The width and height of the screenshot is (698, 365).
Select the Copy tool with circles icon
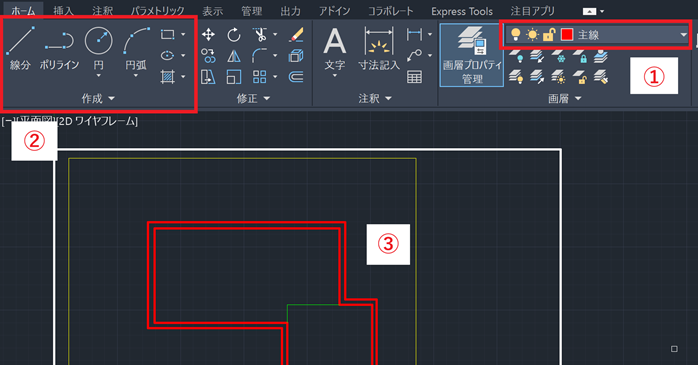point(208,56)
